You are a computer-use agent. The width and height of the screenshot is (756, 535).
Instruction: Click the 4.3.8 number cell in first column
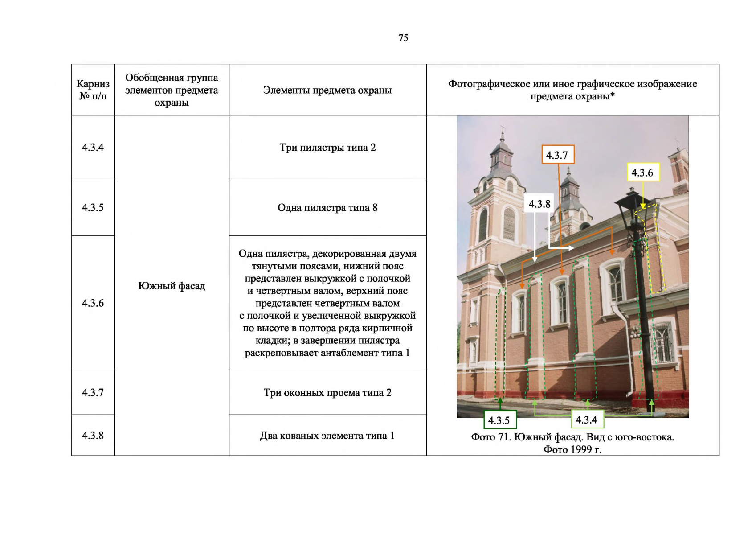[93, 436]
